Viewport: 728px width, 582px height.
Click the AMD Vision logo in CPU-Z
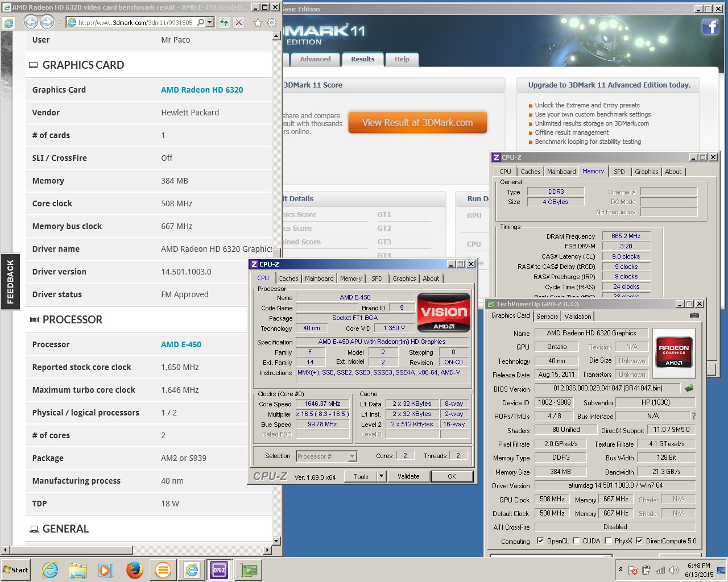point(444,312)
